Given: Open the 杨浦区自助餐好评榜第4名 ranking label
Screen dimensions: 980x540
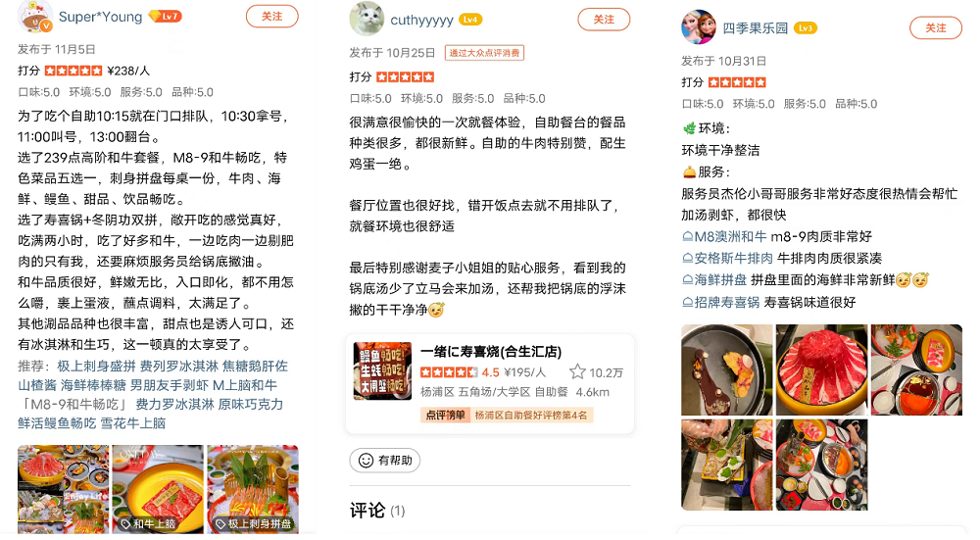Looking at the screenshot, I should 530,415.
